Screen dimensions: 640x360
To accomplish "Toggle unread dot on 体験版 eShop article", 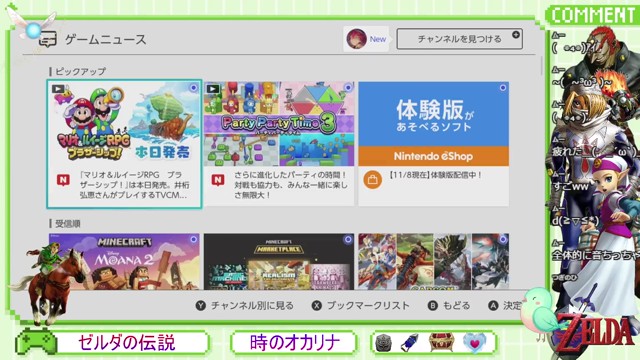I will pos(502,88).
